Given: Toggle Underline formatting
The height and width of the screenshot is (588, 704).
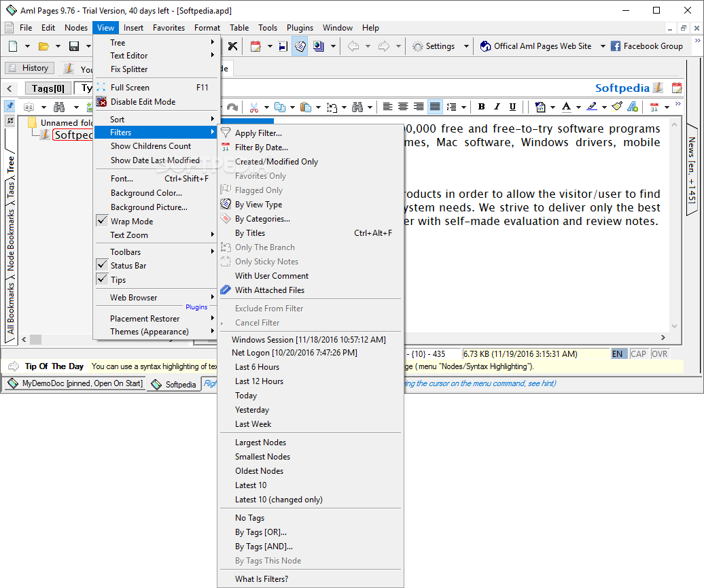Looking at the screenshot, I should tap(513, 107).
